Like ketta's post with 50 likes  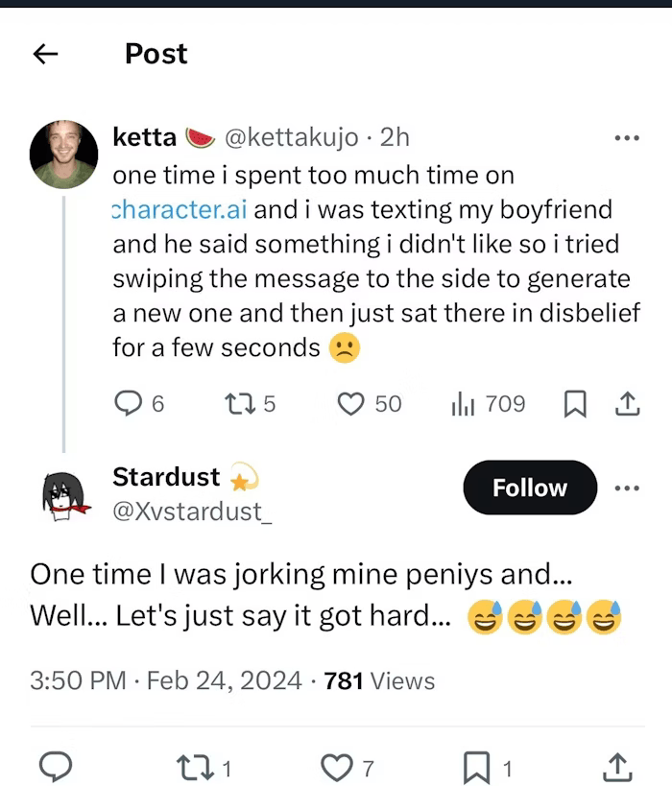coord(351,404)
